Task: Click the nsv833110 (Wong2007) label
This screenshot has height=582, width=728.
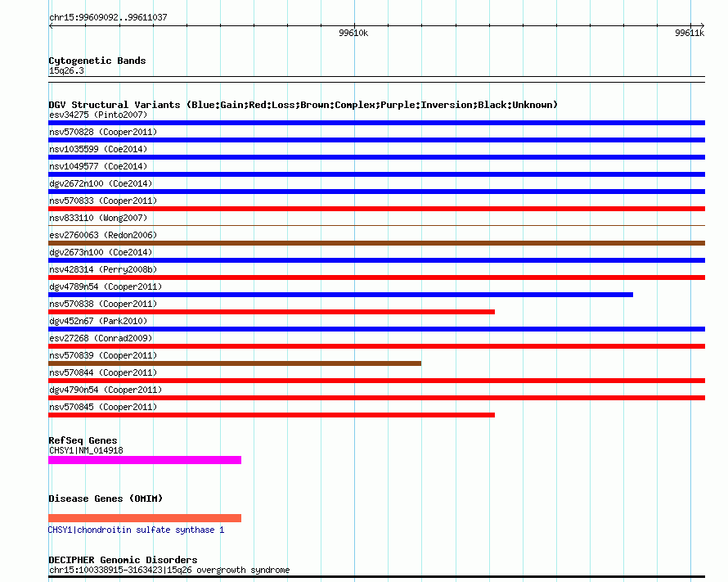Action: (x=98, y=218)
